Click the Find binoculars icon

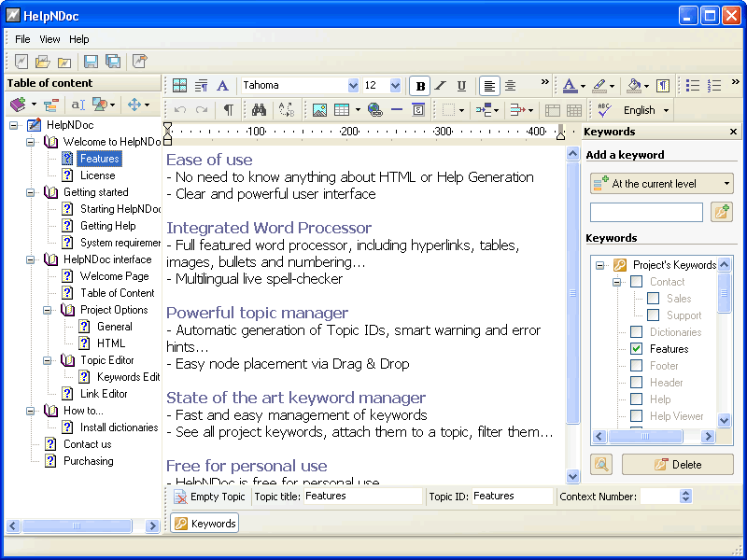pos(259,110)
